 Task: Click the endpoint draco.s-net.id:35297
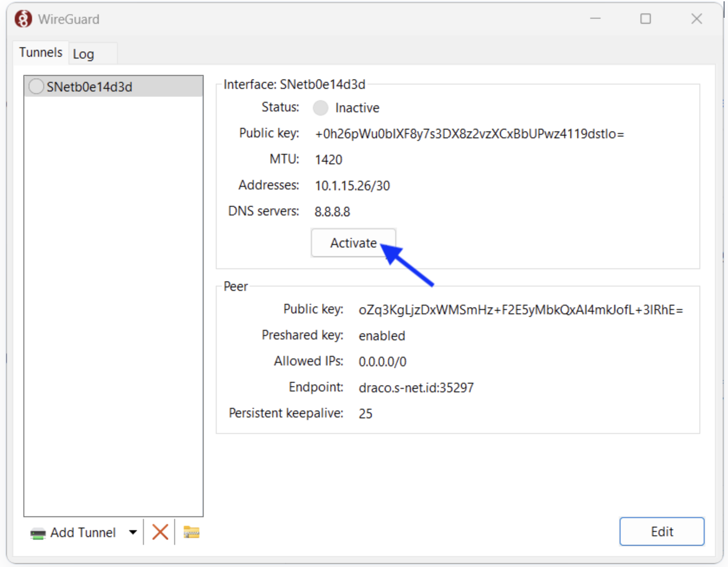coord(416,388)
